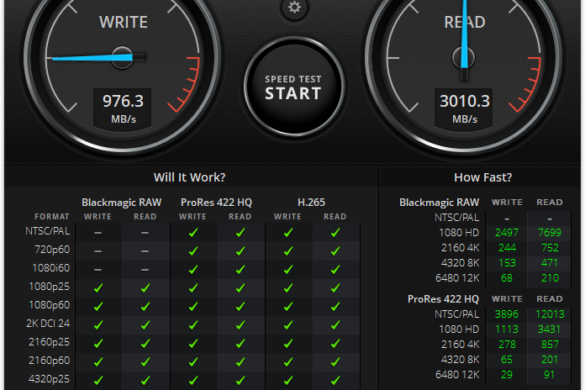Select the 'How Fast?' panel heading
The image size is (585, 390).
[x=483, y=177]
